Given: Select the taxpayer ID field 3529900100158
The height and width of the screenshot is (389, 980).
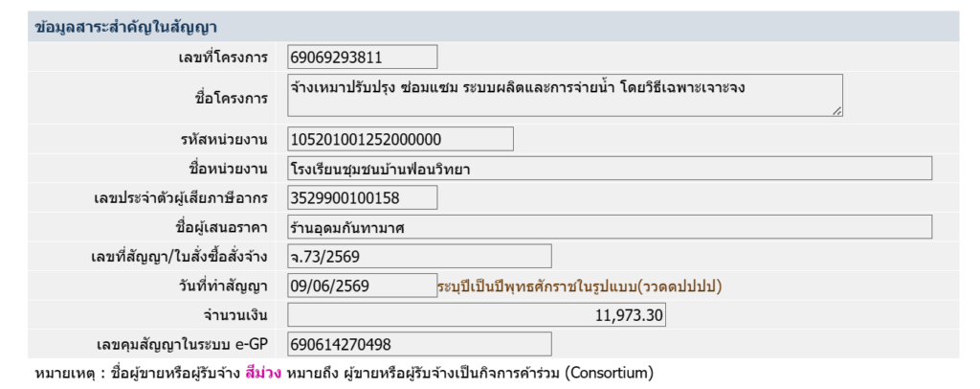Looking at the screenshot, I should [363, 197].
